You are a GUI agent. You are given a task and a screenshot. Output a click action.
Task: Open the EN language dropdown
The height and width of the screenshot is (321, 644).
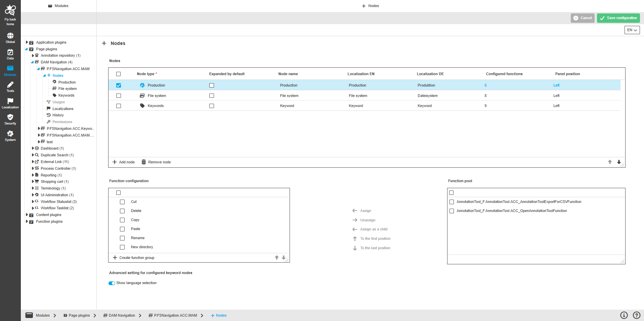(x=632, y=30)
